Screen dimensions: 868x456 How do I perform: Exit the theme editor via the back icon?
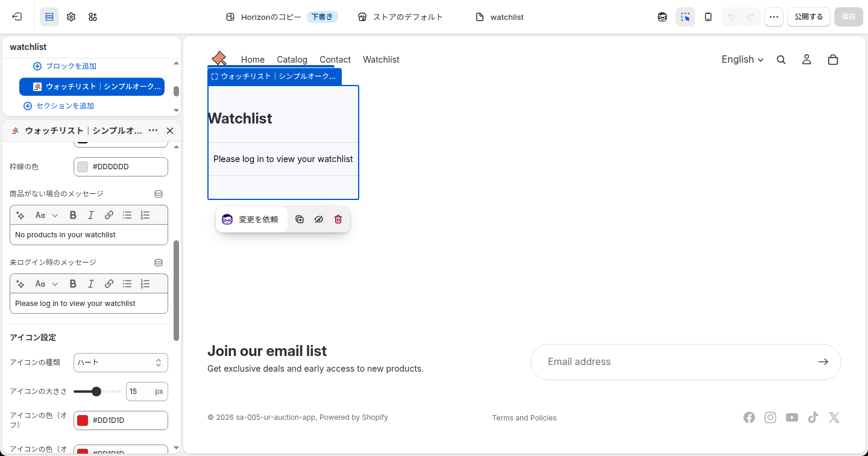pyautogui.click(x=17, y=17)
